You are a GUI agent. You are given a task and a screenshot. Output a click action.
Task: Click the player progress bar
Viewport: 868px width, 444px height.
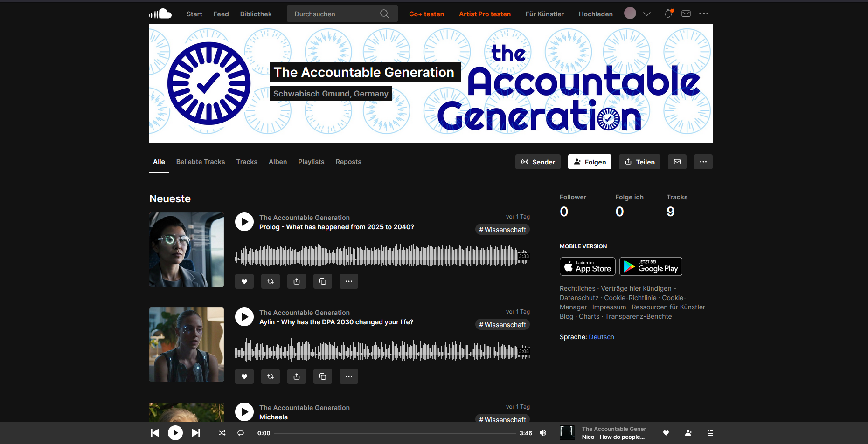click(x=395, y=433)
